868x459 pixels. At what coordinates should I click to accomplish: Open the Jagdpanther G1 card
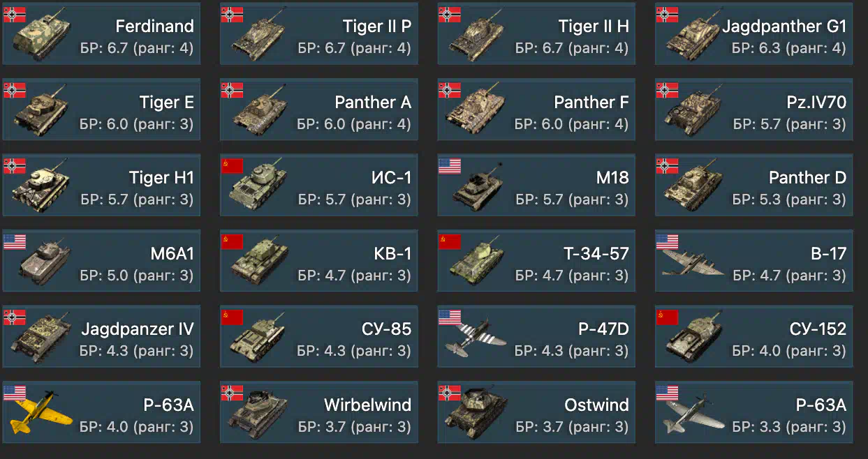tap(754, 33)
